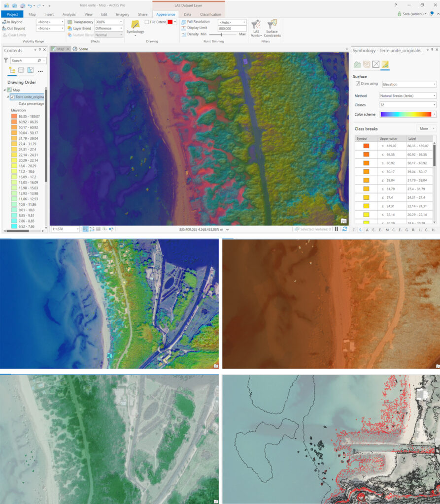
Task: Click the Save project icon in the title bar
Action: (22, 5)
